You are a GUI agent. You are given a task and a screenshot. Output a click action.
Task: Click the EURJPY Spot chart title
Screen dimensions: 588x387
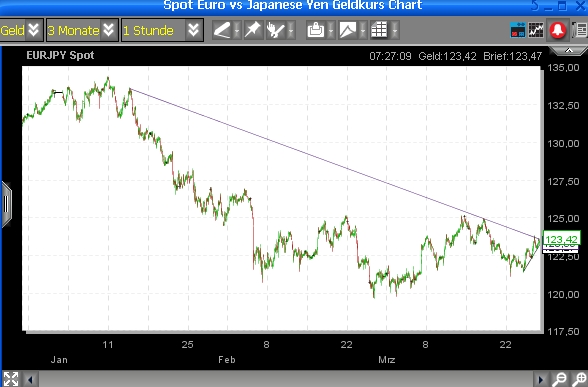(x=60, y=56)
